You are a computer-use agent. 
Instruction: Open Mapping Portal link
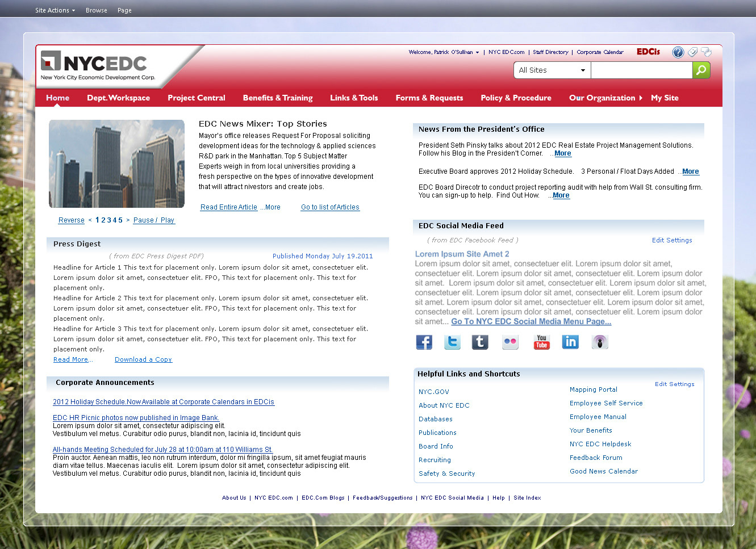pos(594,389)
